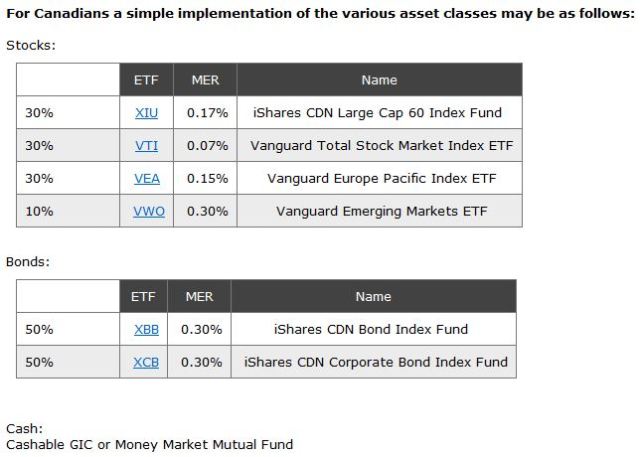This screenshot has height=457, width=640.
Task: Click the 0.15% MER value
Action: (207, 179)
